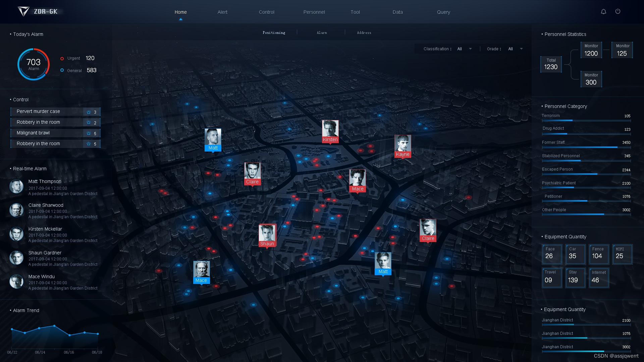Select the General alarm legend indicator

[62, 70]
